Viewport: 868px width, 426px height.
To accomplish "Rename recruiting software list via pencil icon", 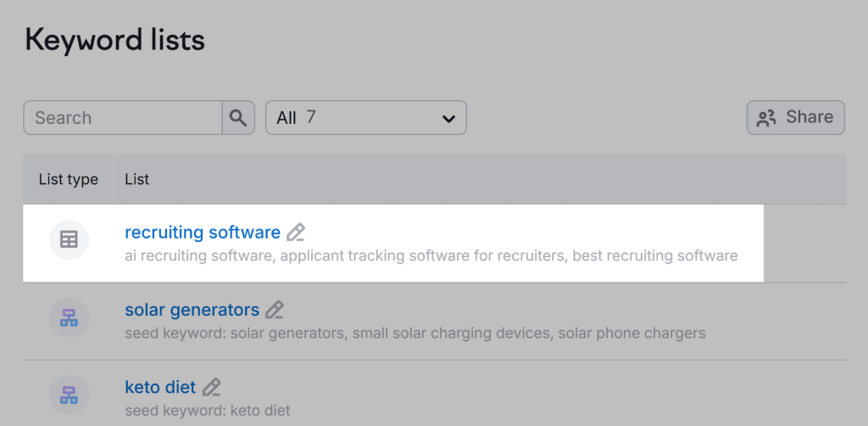I will [296, 233].
